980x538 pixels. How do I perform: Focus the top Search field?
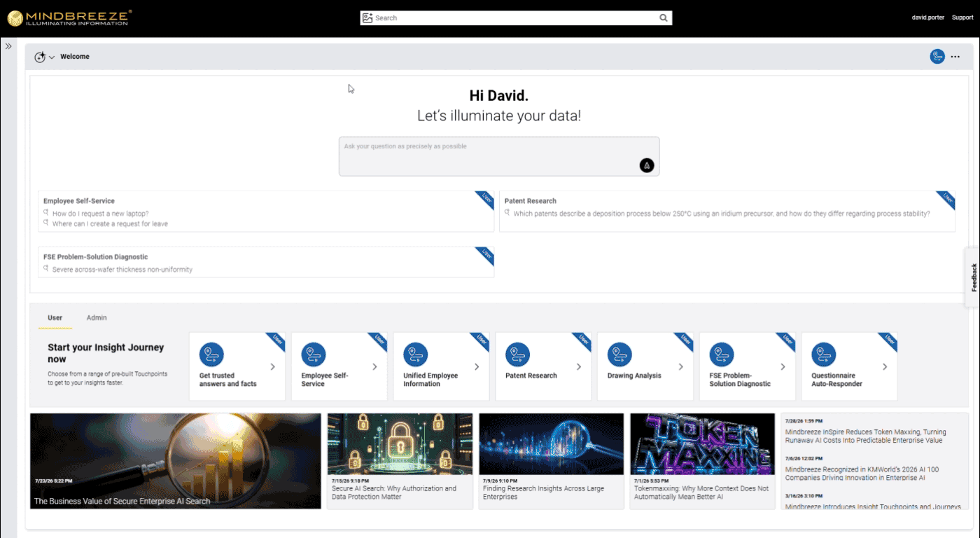[x=516, y=18]
